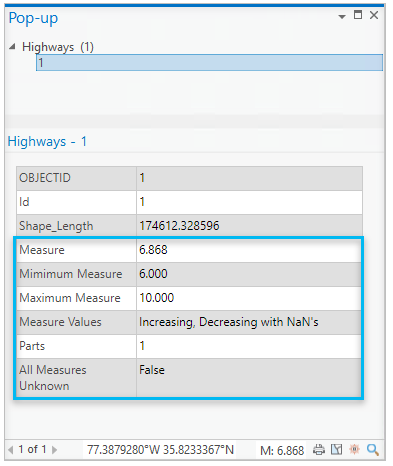The width and height of the screenshot is (393, 466).
Task: Select the All Measures Unknown label
Action: (x=53, y=378)
